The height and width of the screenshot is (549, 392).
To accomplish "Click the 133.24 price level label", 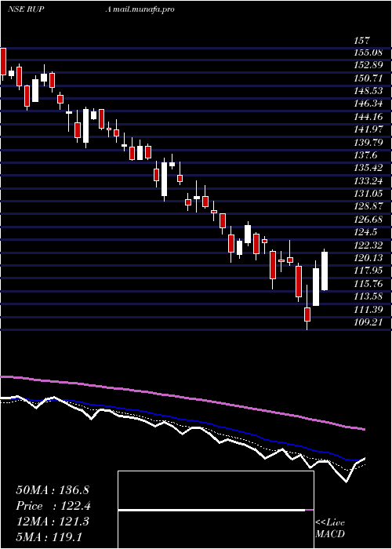I will [x=368, y=181].
